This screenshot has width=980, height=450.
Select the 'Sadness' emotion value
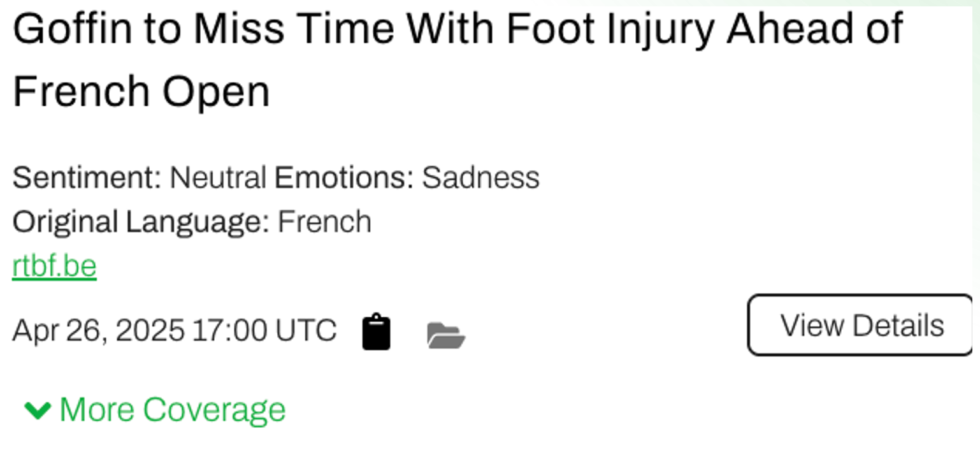[480, 178]
